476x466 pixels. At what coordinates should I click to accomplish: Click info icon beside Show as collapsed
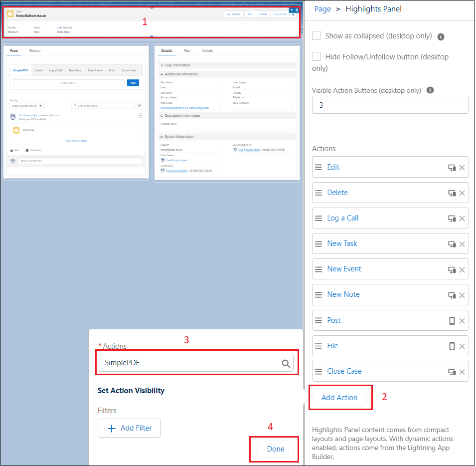441,36
